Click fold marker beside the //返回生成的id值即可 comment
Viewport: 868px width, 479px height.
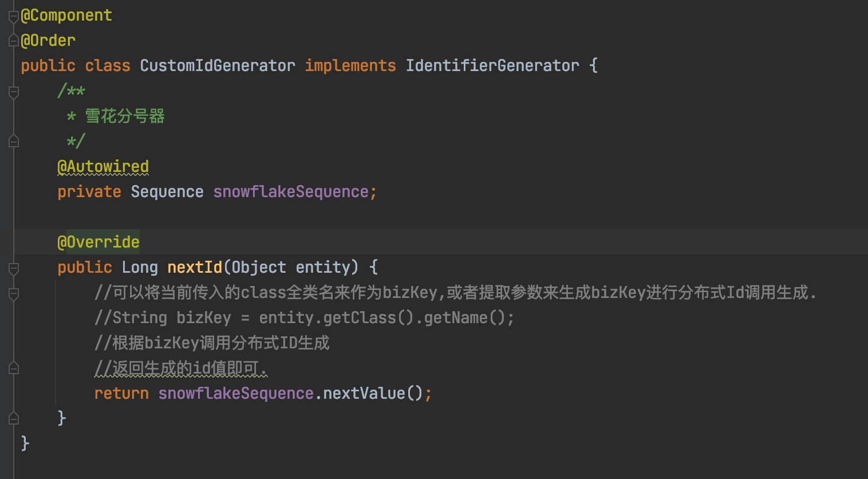[14, 368]
